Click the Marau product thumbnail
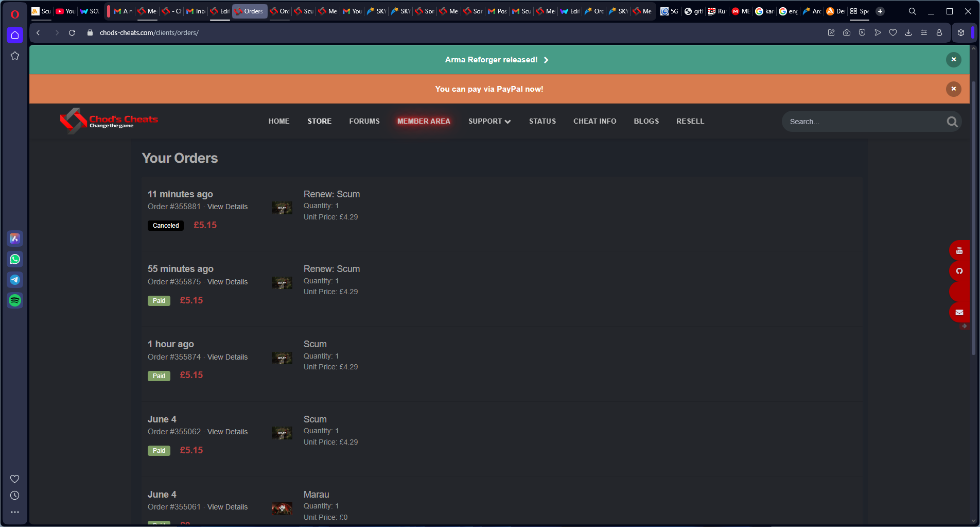Screen dimensions: 980x527 pyautogui.click(x=282, y=508)
